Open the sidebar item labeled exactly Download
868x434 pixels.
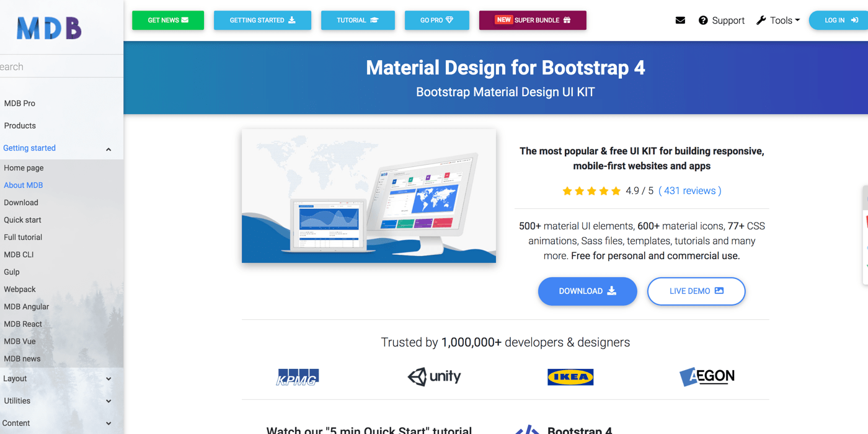coord(21,203)
